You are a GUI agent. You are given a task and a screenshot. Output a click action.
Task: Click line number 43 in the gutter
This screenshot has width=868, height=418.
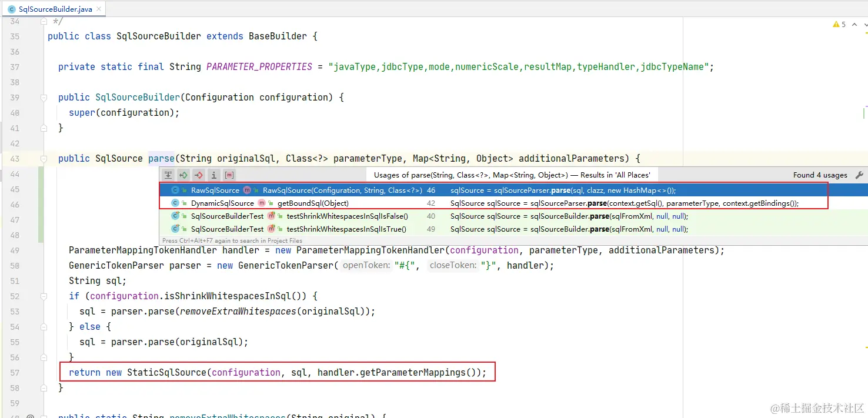[x=15, y=159]
